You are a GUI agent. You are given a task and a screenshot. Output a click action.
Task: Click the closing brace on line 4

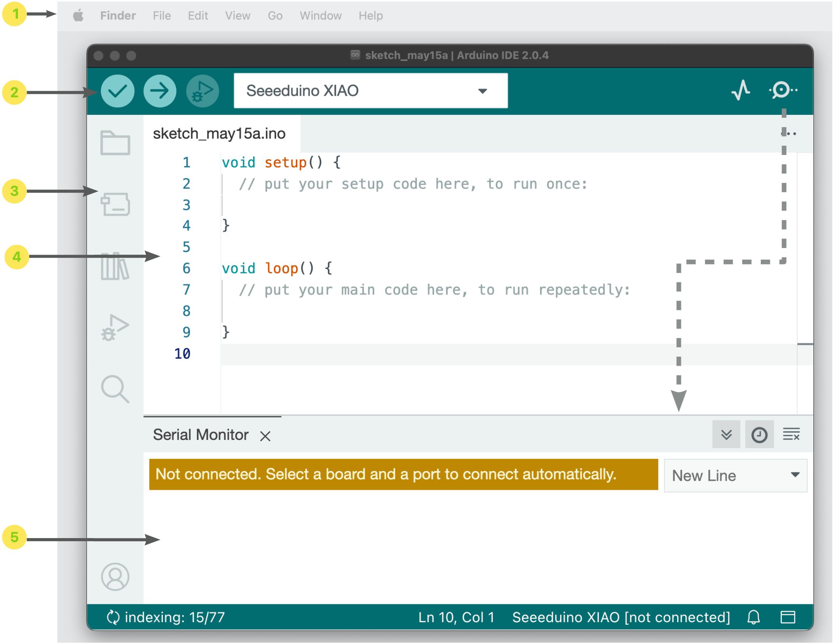226,226
